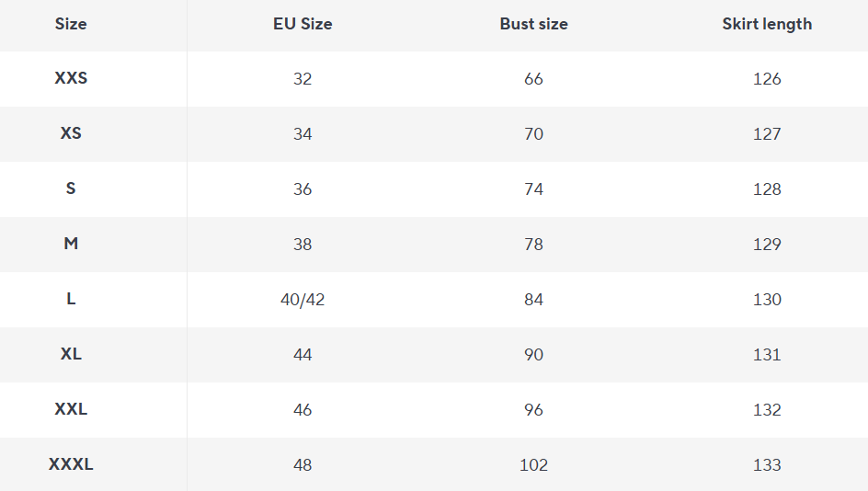Select the S size row label
The image size is (868, 491).
point(71,188)
